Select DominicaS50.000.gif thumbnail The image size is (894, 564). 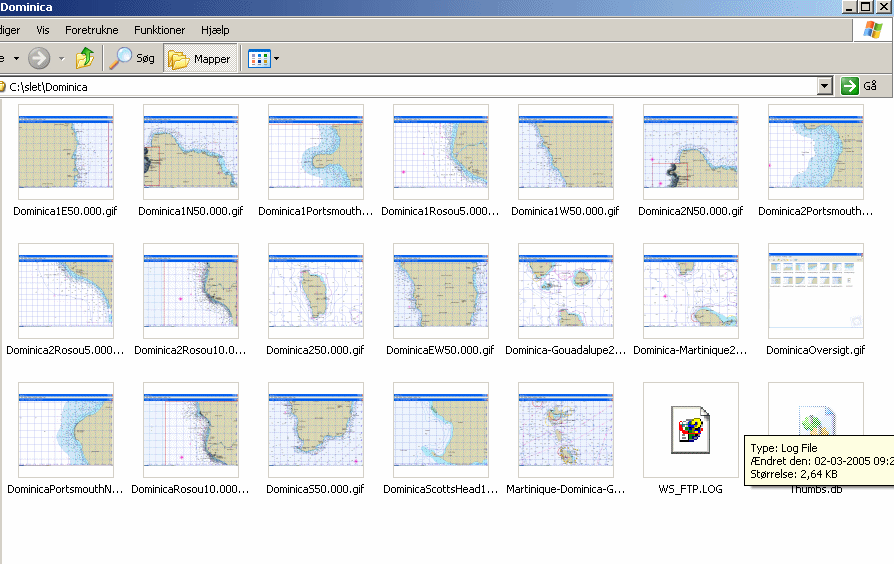pos(316,430)
